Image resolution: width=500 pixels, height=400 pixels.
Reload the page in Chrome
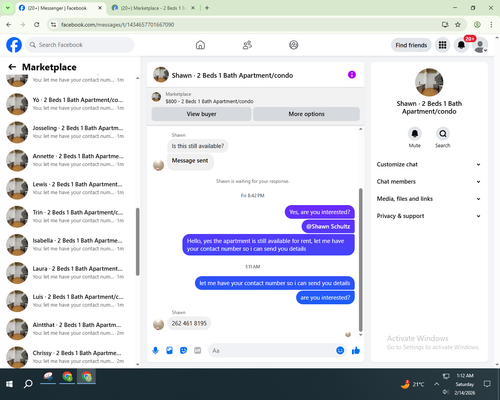click(37, 24)
